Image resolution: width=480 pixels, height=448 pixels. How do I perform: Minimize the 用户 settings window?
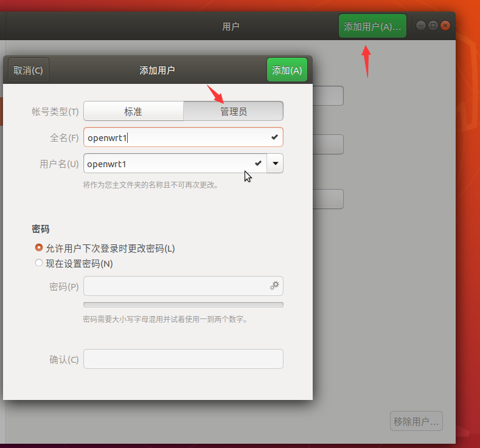[421, 26]
